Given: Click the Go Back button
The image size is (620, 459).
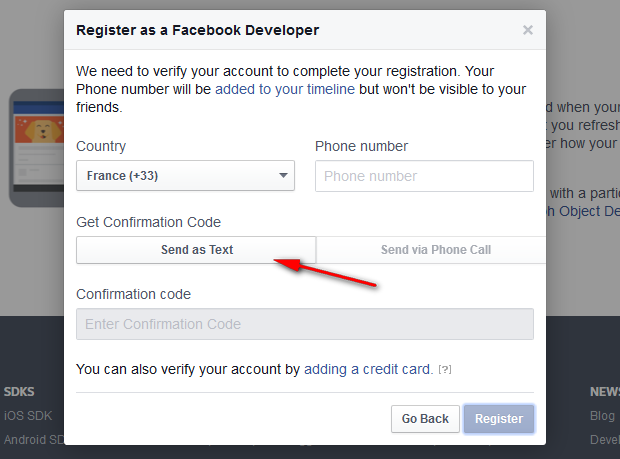Looking at the screenshot, I should pyautogui.click(x=425, y=419).
